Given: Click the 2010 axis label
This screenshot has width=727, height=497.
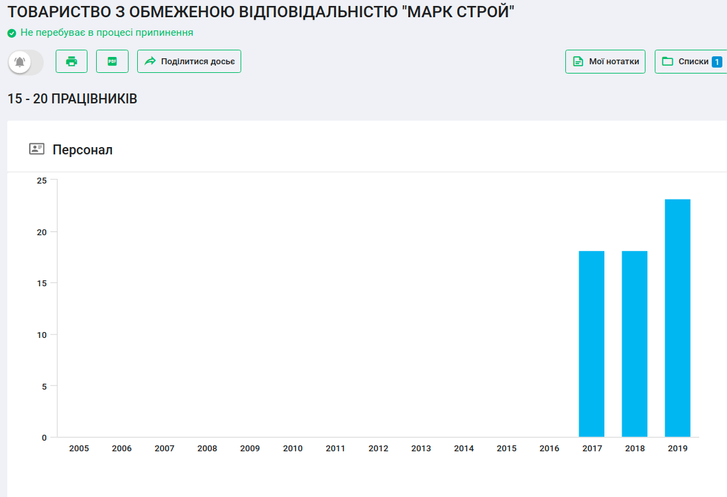Looking at the screenshot, I should point(293,448).
